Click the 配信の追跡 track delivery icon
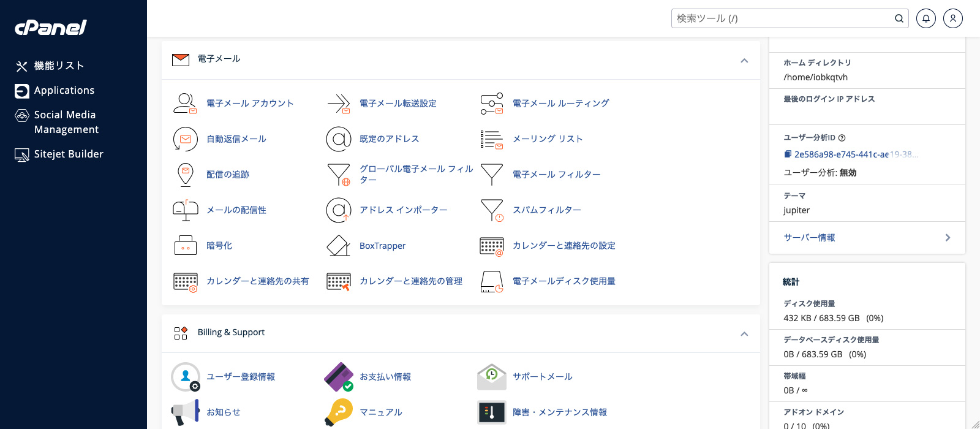The image size is (980, 429). point(185,175)
